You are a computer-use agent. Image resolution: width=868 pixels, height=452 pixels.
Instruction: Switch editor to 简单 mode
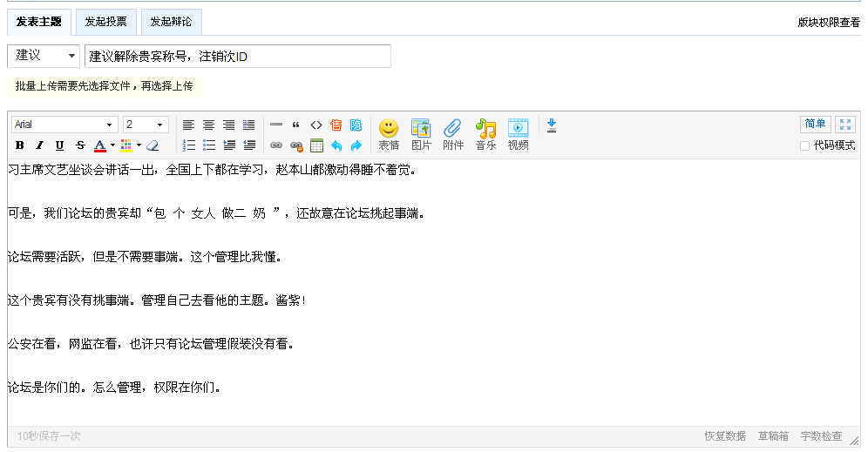click(x=816, y=125)
